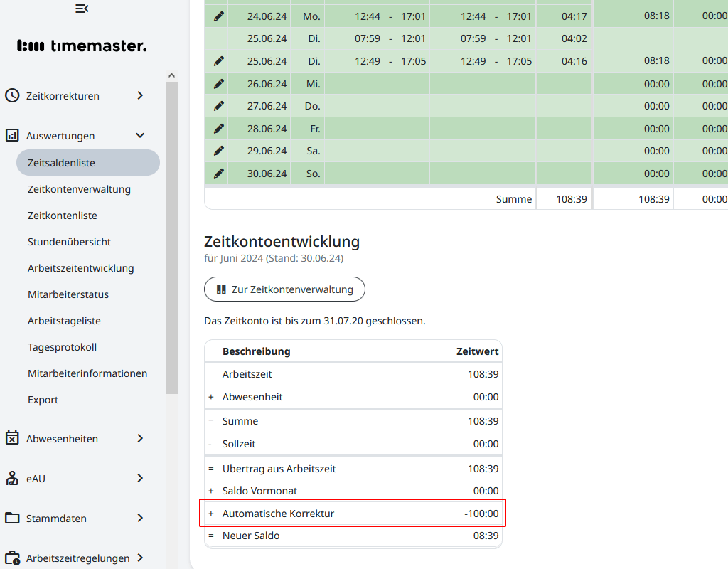Select the Stundenübersicht menu entry

(69, 242)
